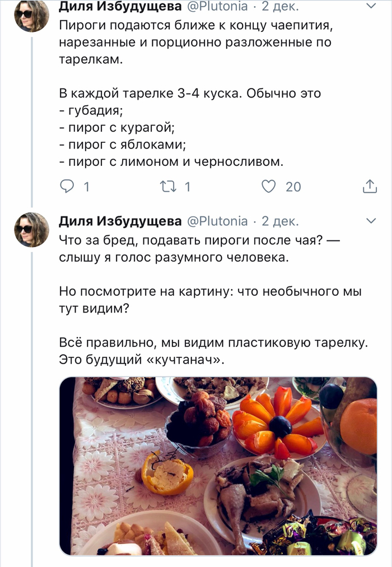Expand options chevron on the second tweet
Viewport: 392px width, 567px height.
click(x=371, y=221)
